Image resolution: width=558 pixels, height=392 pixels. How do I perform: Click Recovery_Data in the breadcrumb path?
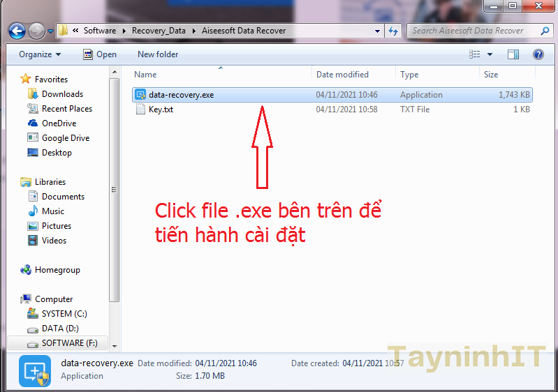coord(157,31)
